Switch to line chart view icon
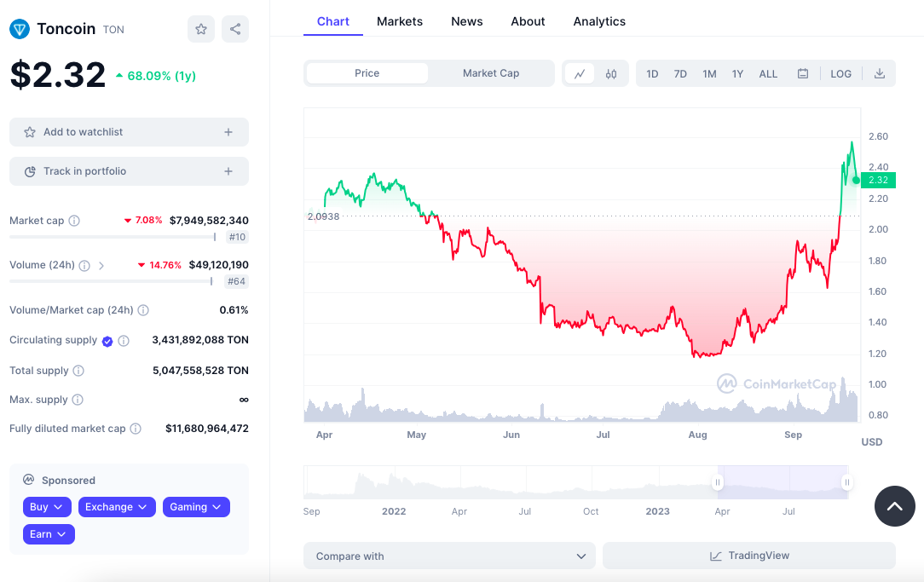Image resolution: width=924 pixels, height=582 pixels. pos(580,73)
